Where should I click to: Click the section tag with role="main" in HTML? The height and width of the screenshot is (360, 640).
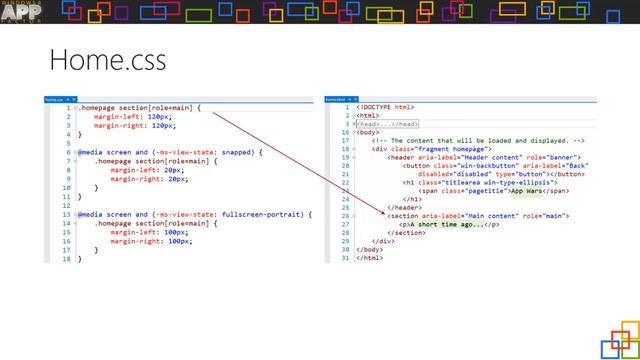[478, 216]
